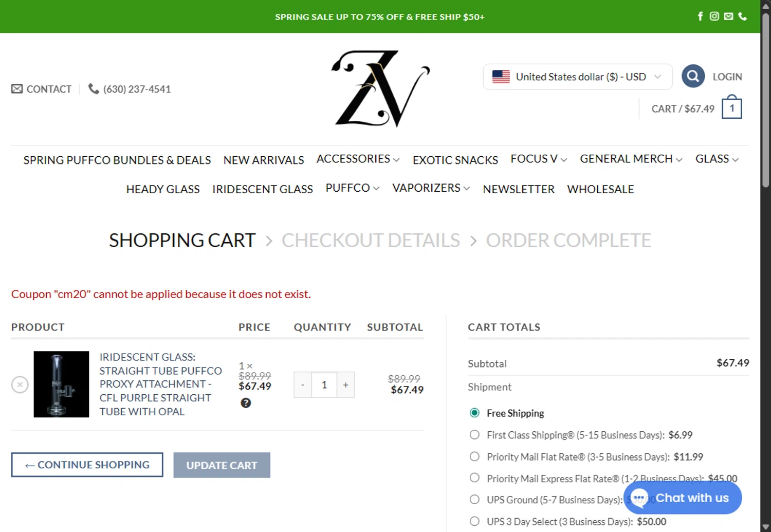Remove the Iridescent Glass item from cart
Viewport: 771px width, 532px height.
point(20,384)
